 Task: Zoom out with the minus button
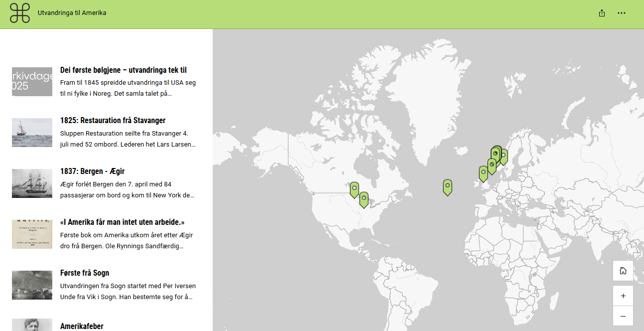623,316
